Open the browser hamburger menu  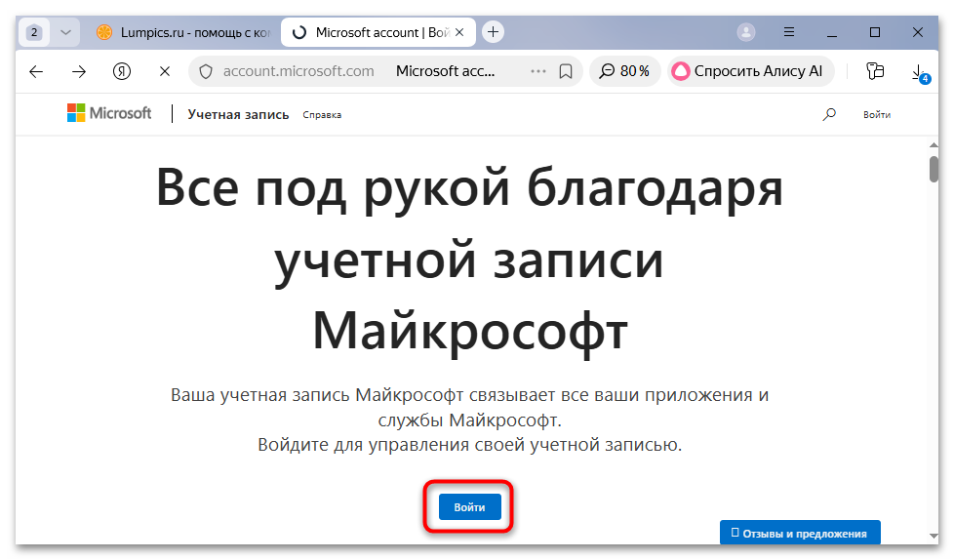789,31
